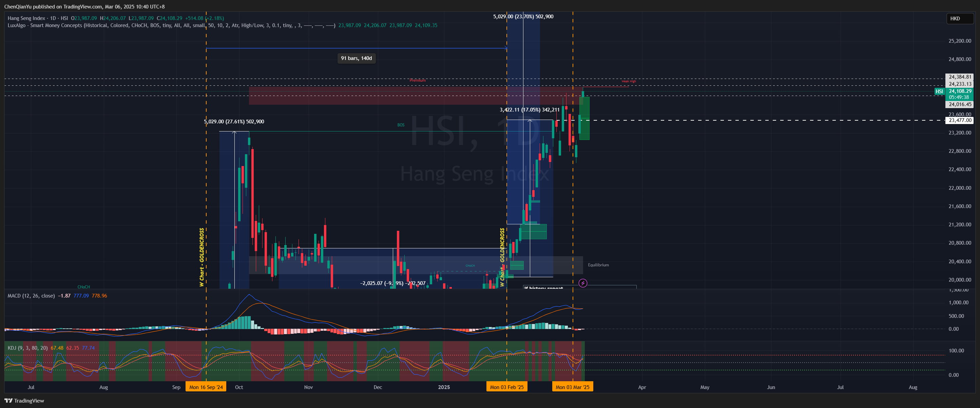Click the purple lightning bolt event icon
This screenshot has width=980, height=408.
pyautogui.click(x=582, y=283)
